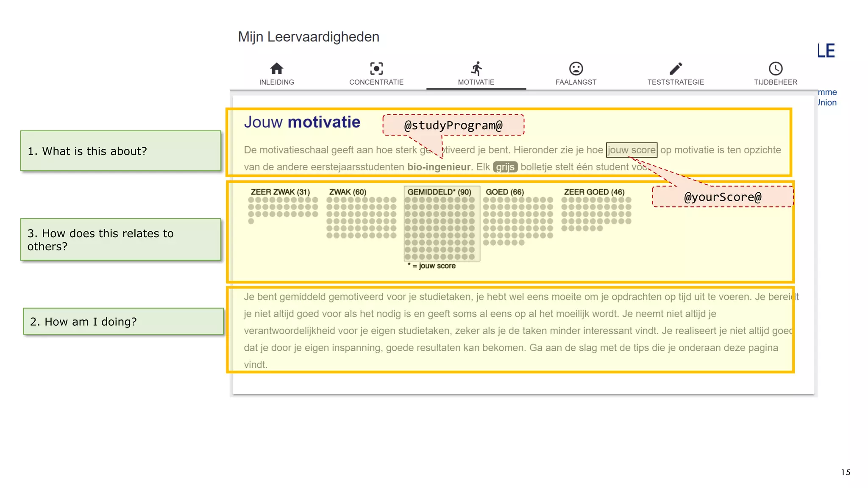Click the clock Tijdbeheer icon

coord(775,68)
